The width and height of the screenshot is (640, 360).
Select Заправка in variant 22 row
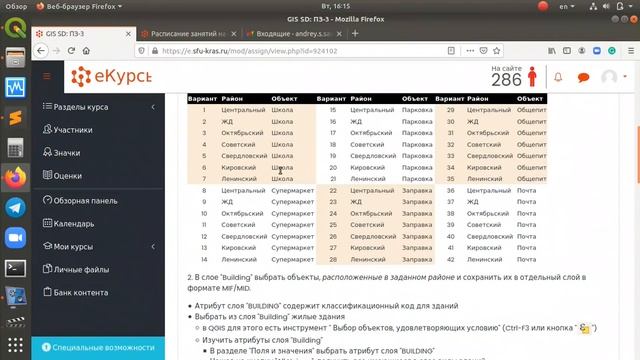click(417, 190)
